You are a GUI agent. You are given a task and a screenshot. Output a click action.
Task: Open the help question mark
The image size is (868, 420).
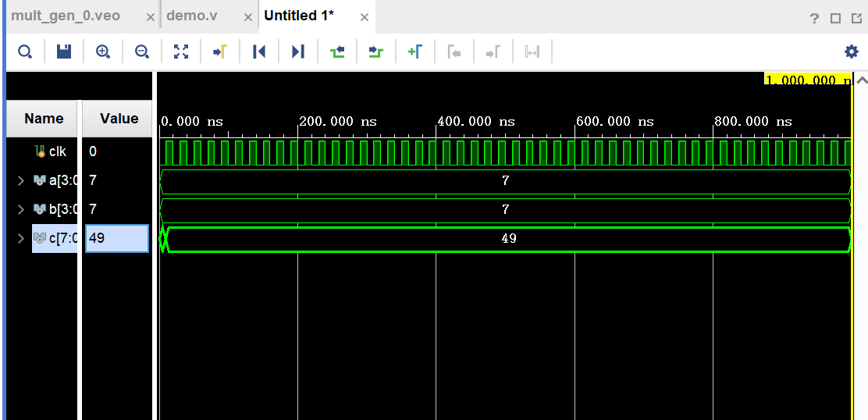(813, 18)
